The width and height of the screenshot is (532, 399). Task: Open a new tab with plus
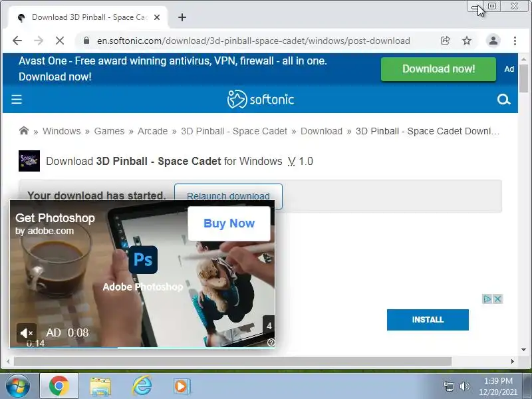click(182, 17)
